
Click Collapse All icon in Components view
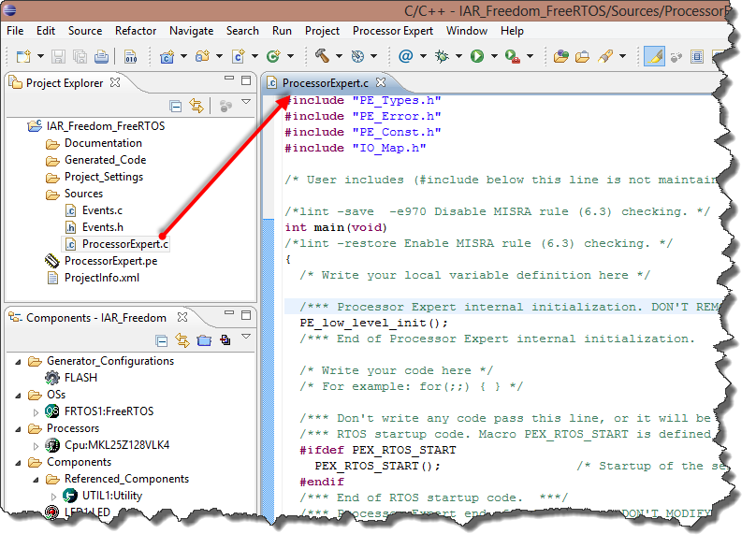162,340
